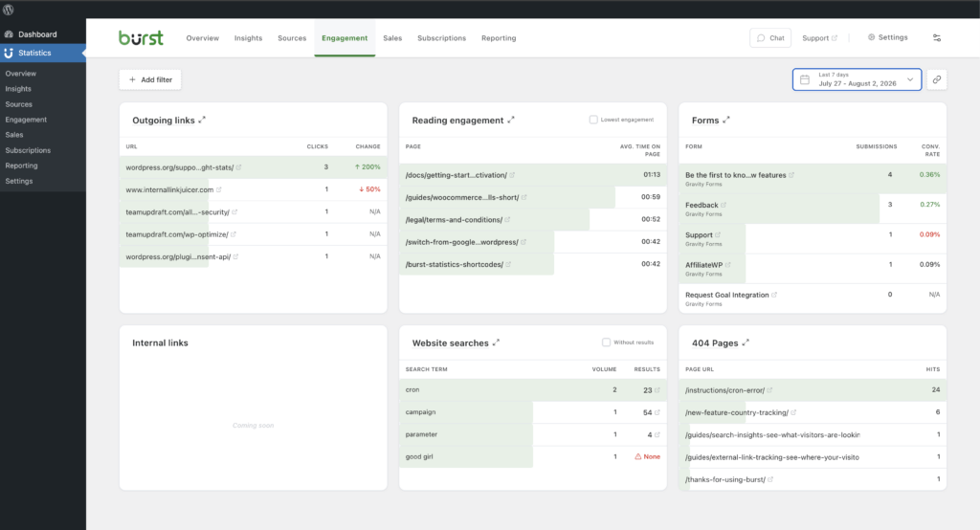Click the 200% change value
This screenshot has height=530, width=980.
click(x=367, y=166)
